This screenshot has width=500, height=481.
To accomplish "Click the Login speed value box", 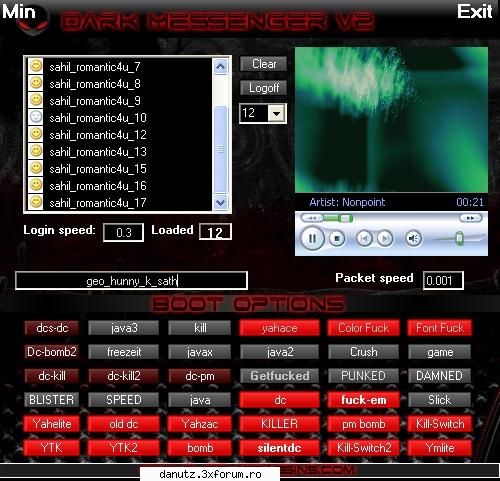I will pyautogui.click(x=124, y=232).
